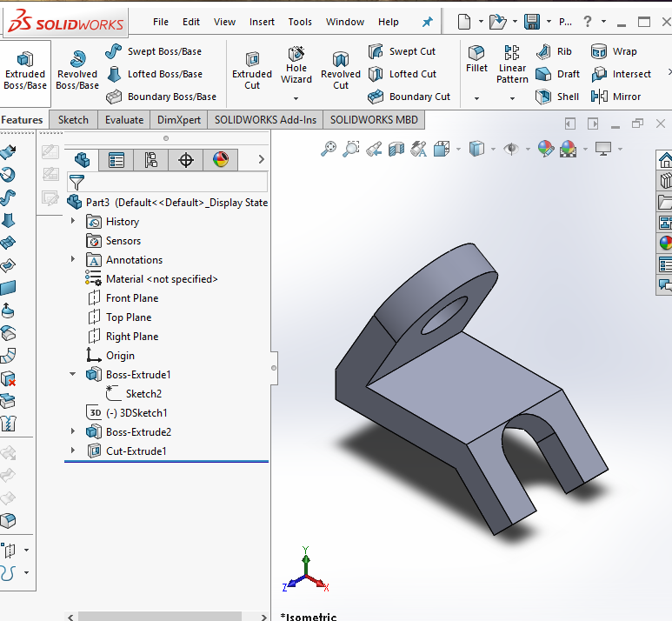Apply the Fillet feature
This screenshot has width=672, height=621.
[x=476, y=59]
